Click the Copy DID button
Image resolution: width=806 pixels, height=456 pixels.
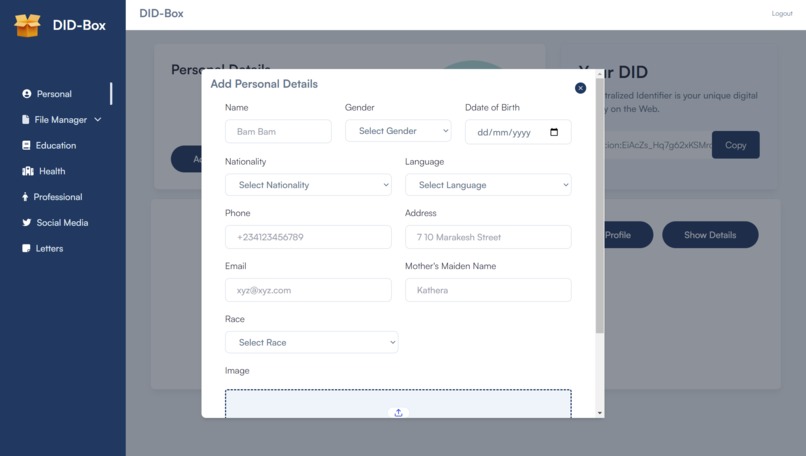736,145
